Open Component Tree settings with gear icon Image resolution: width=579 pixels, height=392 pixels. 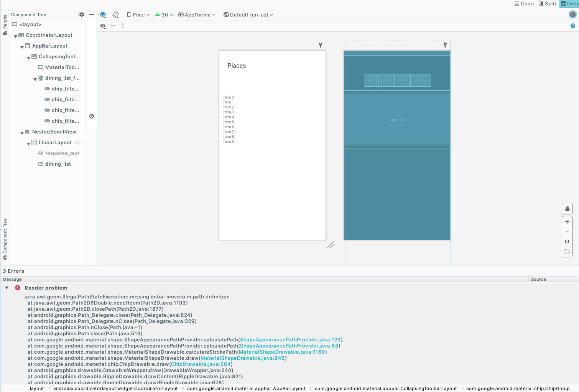click(81, 14)
